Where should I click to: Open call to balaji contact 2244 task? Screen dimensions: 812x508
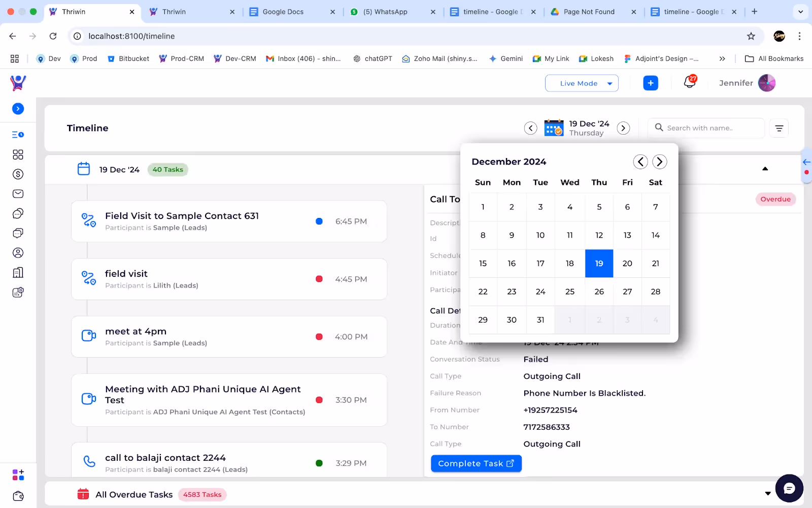pos(229,460)
